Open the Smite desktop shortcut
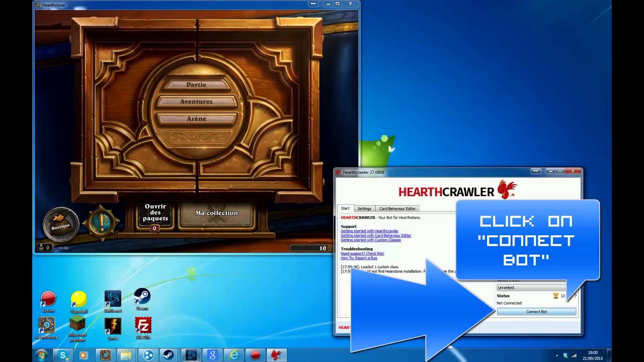Image resolution: width=644 pixels, height=362 pixels. pyautogui.click(x=113, y=329)
